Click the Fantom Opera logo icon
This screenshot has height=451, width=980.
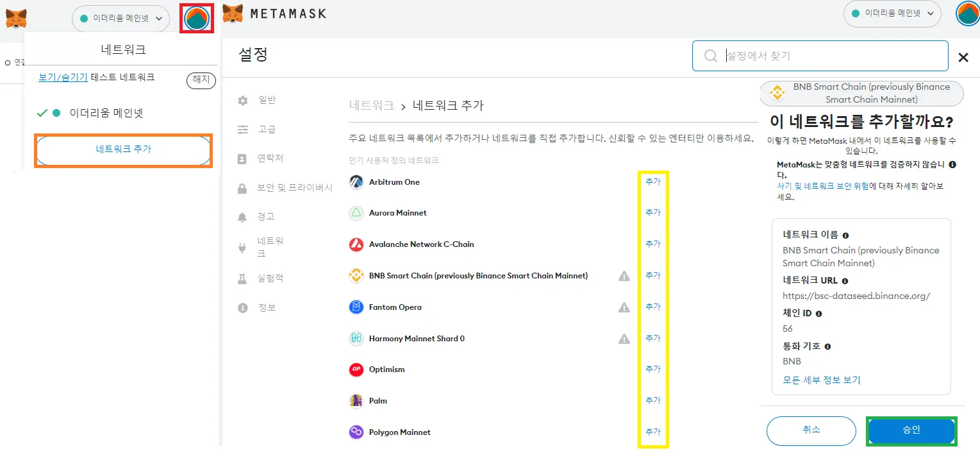[x=356, y=307]
